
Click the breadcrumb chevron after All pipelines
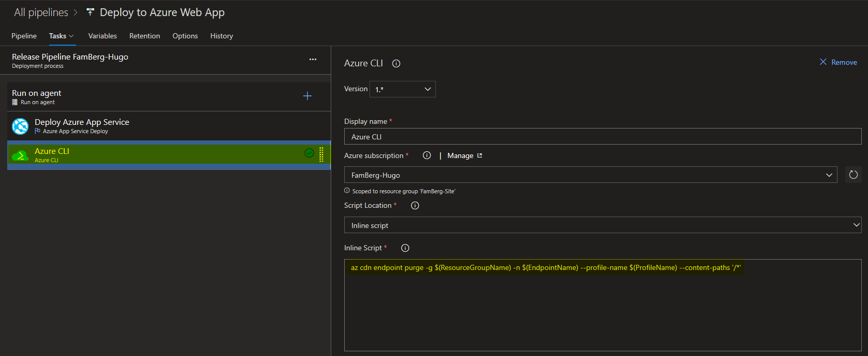(76, 12)
